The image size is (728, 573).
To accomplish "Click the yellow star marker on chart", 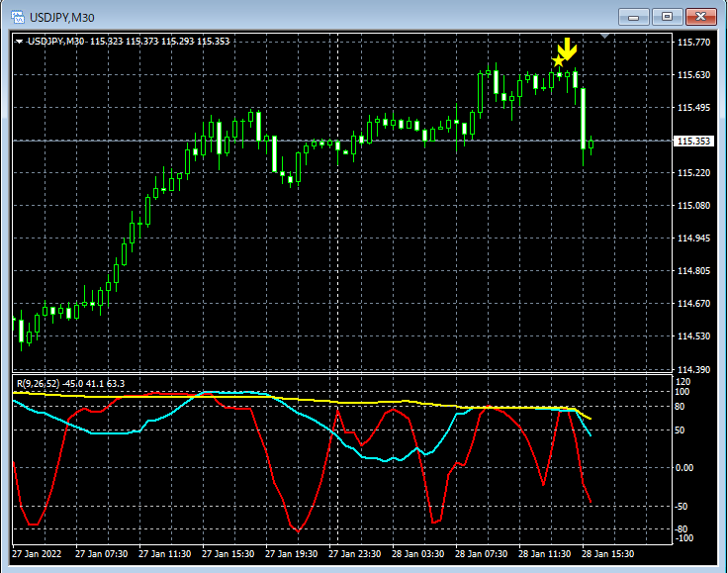I will [x=558, y=62].
